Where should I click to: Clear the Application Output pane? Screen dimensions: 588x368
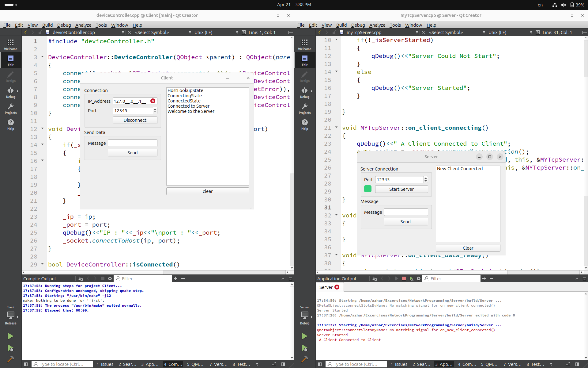(x=375, y=278)
